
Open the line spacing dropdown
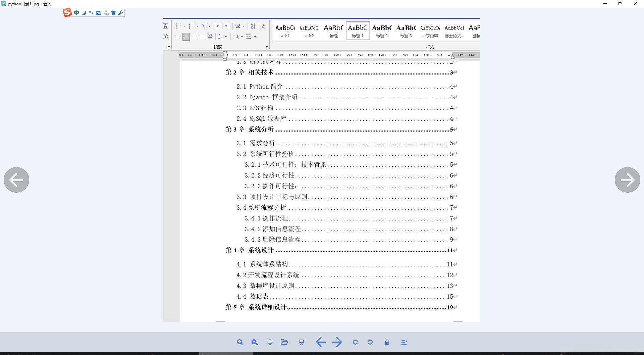pyautogui.click(x=226, y=37)
